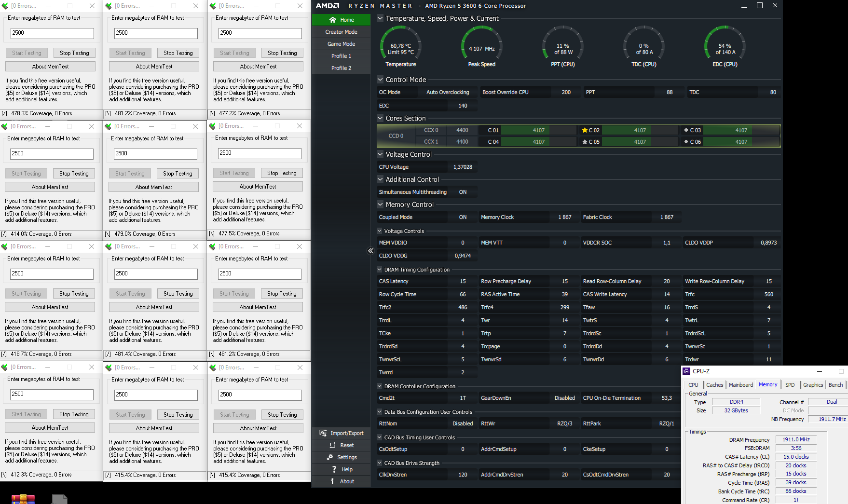Click the Reset icon in Ryzen Master

tap(332, 445)
